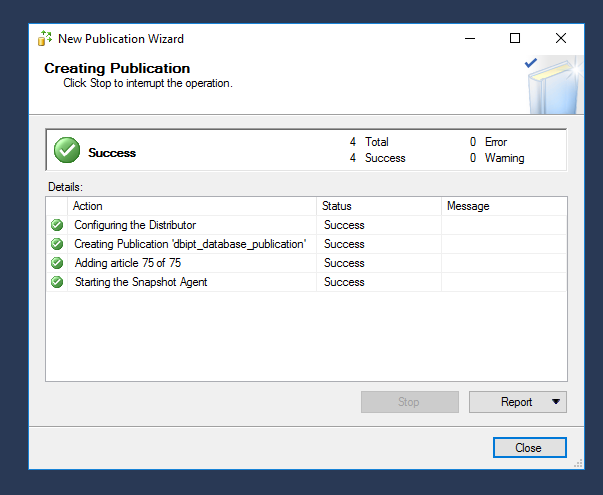The image size is (603, 495).
Task: Minimize the New Publication Wizard window
Action: click(x=470, y=38)
